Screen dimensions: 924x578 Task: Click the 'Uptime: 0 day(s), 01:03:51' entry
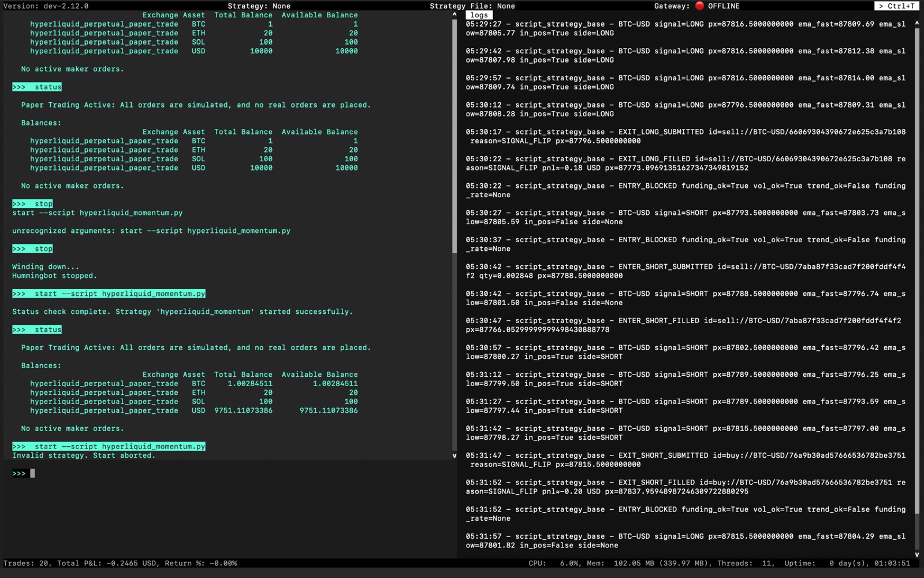click(847, 563)
